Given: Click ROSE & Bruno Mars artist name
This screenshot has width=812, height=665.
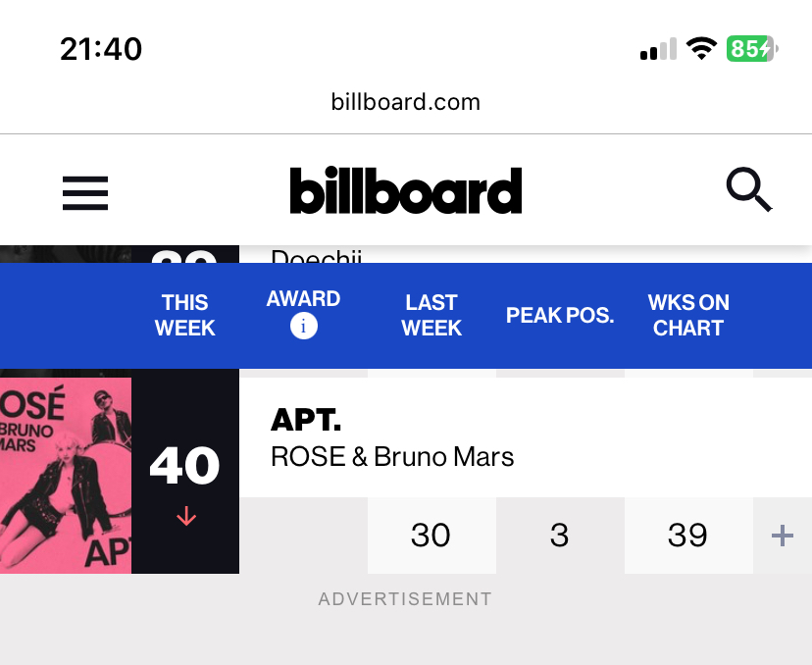Looking at the screenshot, I should pos(392,457).
